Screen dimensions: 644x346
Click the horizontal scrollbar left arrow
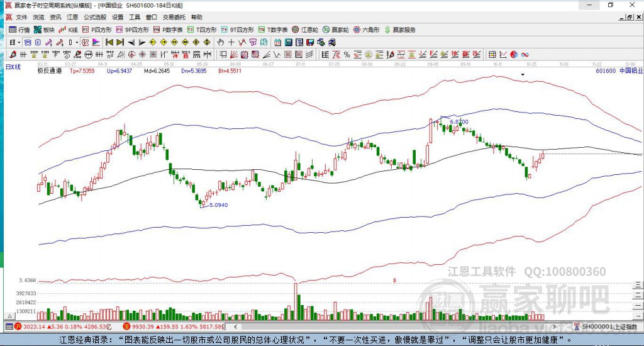[235, 326]
